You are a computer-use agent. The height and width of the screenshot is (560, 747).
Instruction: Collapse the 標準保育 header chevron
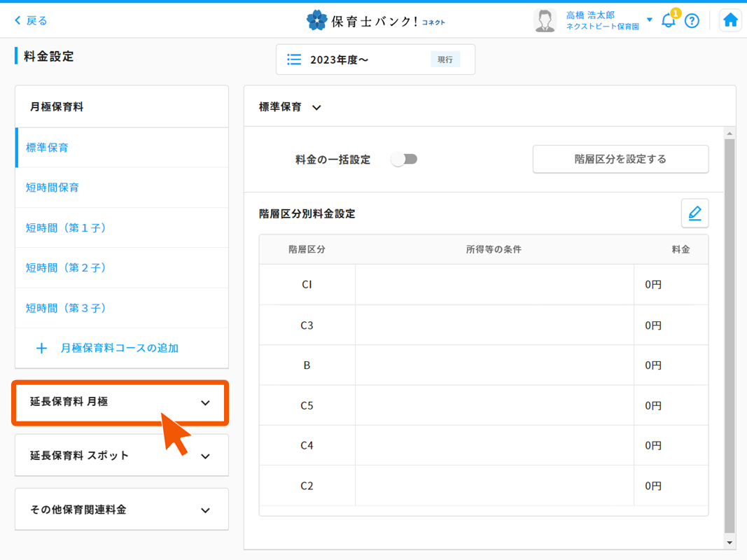[x=316, y=107]
